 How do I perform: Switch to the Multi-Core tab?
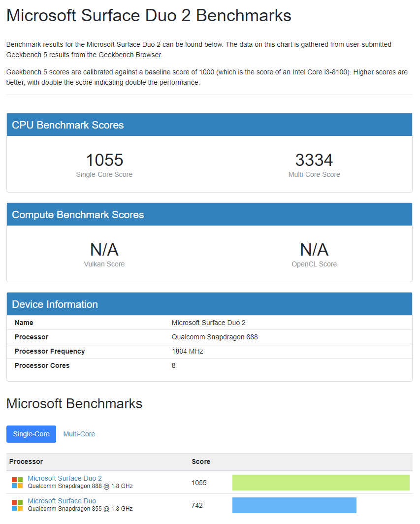(x=79, y=434)
